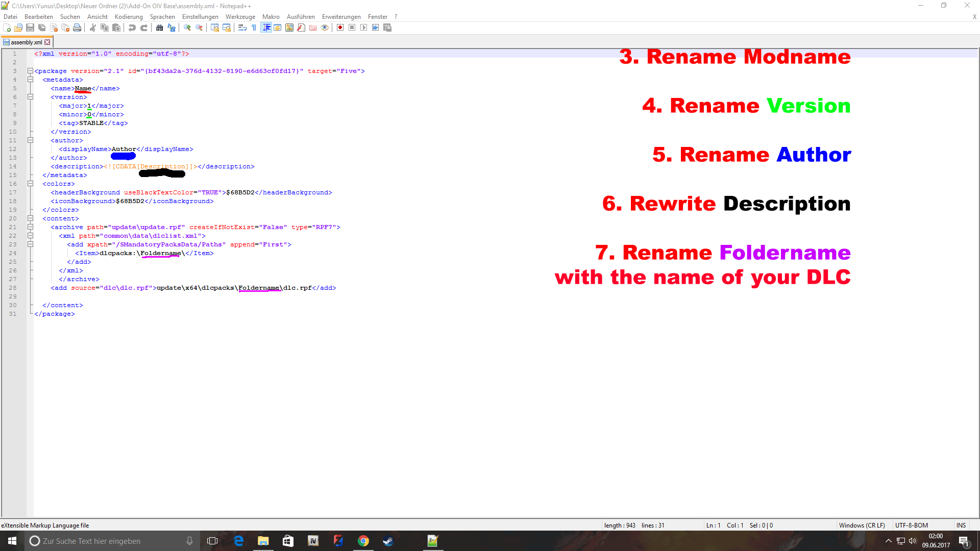Collapse the version fold on line 6
The width and height of the screenshot is (980, 551).
(x=30, y=97)
